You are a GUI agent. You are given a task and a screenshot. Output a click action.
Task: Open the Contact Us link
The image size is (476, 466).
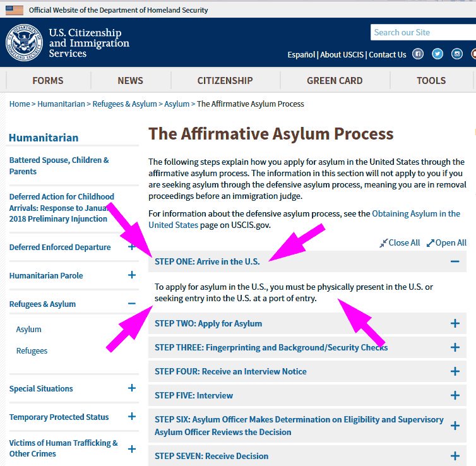click(x=388, y=55)
